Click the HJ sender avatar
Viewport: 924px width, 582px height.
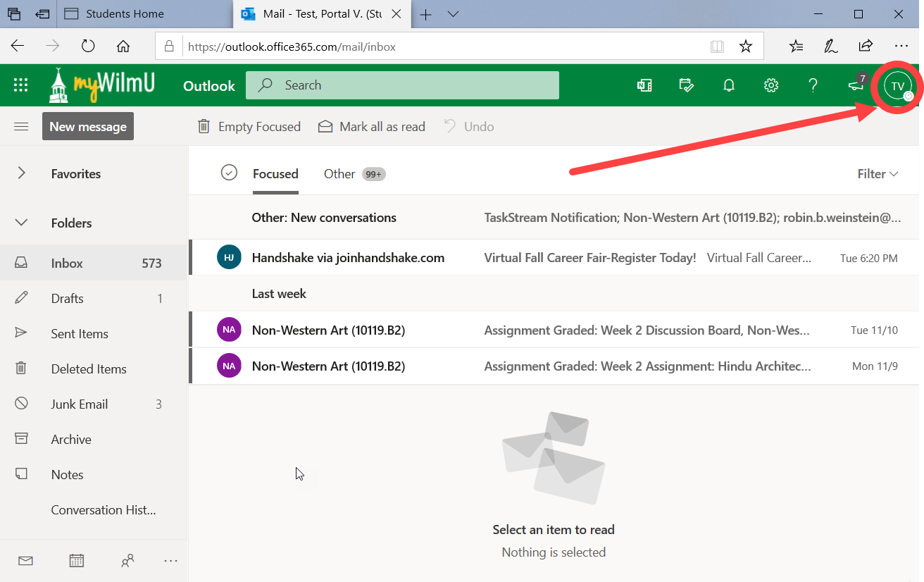pyautogui.click(x=229, y=258)
